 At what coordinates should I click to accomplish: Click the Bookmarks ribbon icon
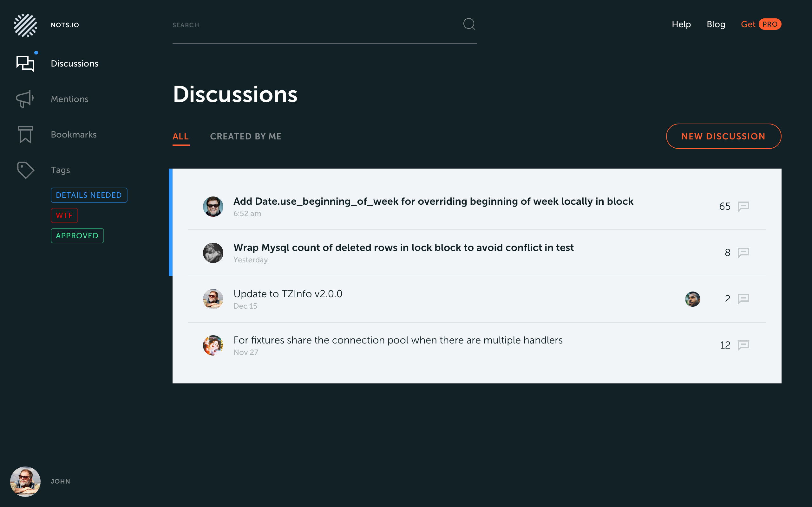pyautogui.click(x=25, y=134)
